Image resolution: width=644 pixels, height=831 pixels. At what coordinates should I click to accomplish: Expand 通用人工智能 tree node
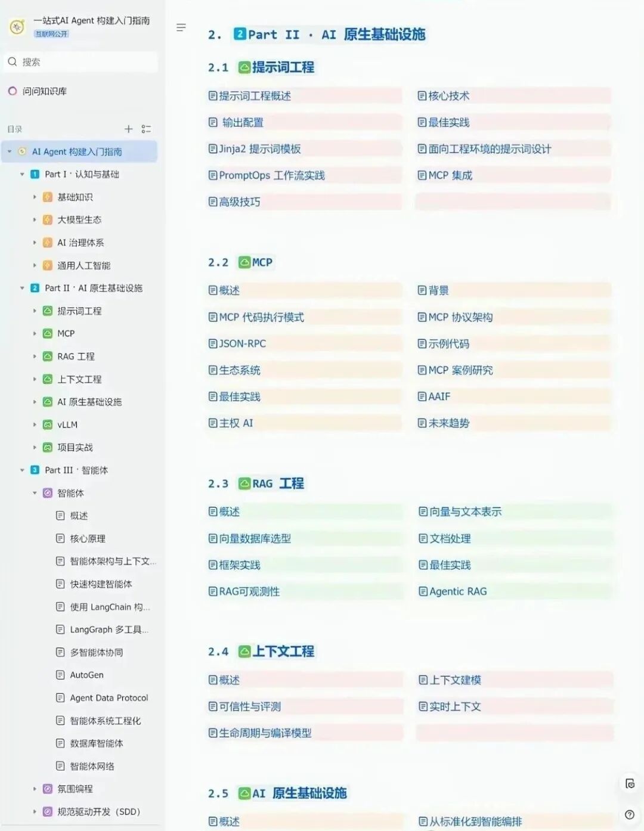[35, 265]
